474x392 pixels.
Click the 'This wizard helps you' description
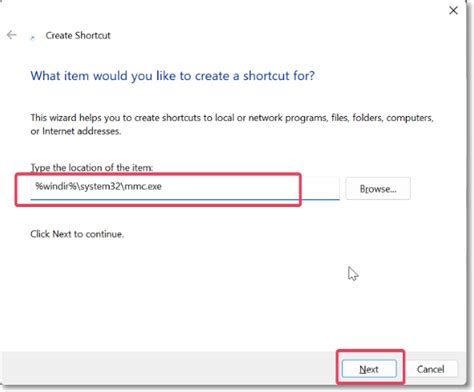pyautogui.click(x=232, y=124)
